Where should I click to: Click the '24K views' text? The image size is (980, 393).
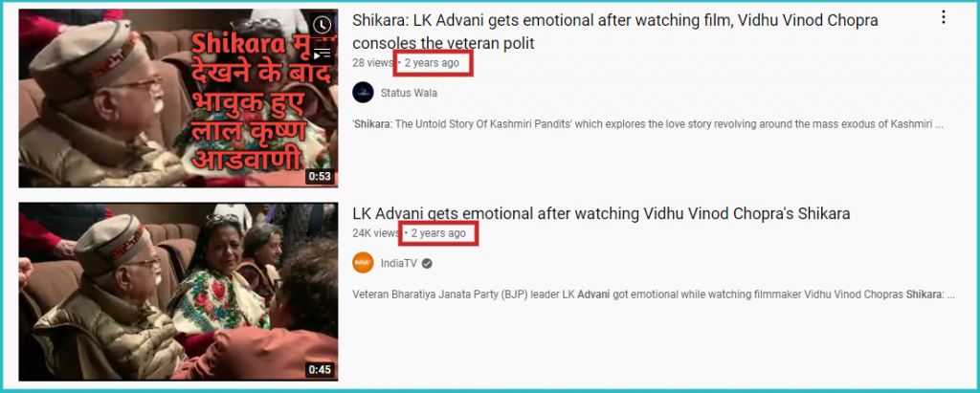pos(376,233)
